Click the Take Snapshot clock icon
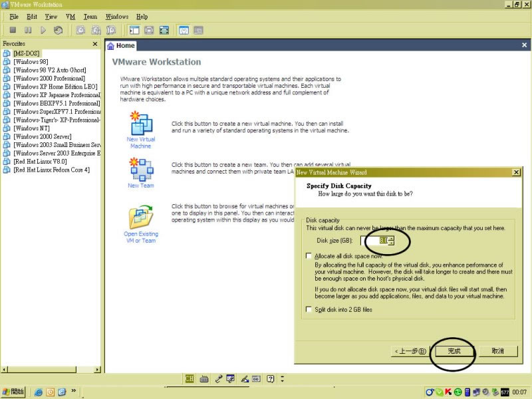532x399 pixels. tap(80, 30)
